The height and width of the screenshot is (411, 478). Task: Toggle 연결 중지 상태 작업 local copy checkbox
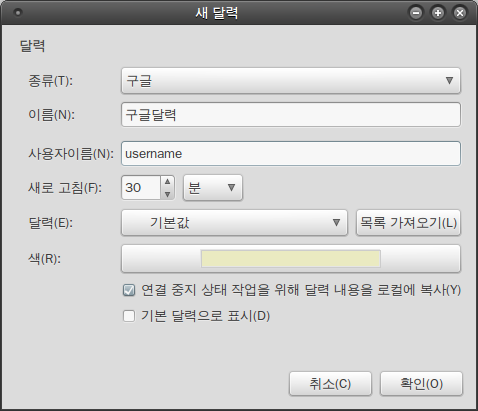tap(129, 290)
